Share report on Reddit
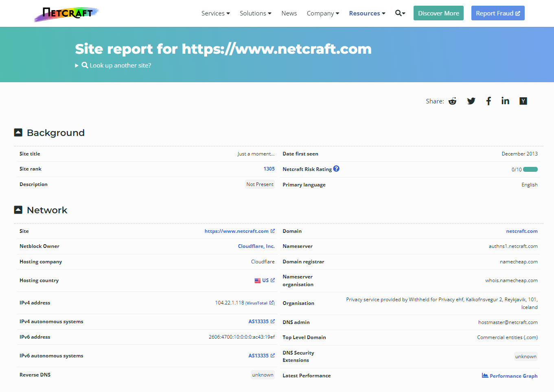This screenshot has height=392, width=554. tap(453, 101)
